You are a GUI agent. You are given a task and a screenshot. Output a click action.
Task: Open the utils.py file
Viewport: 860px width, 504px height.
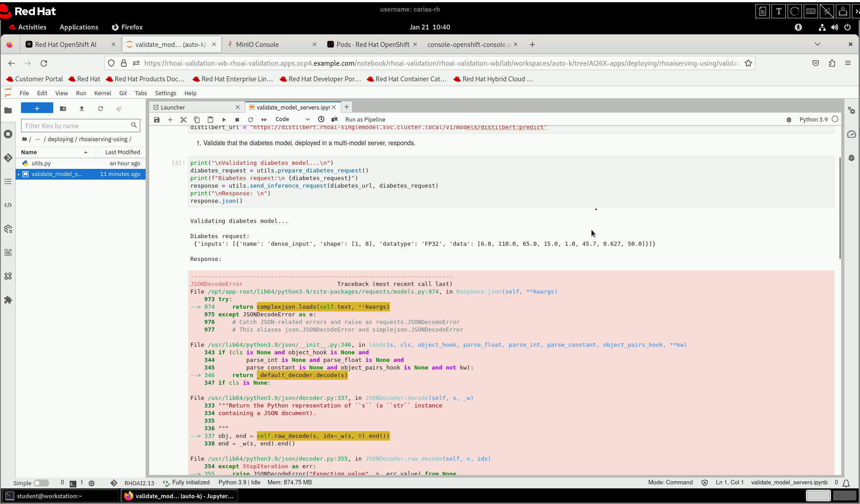coord(41,164)
